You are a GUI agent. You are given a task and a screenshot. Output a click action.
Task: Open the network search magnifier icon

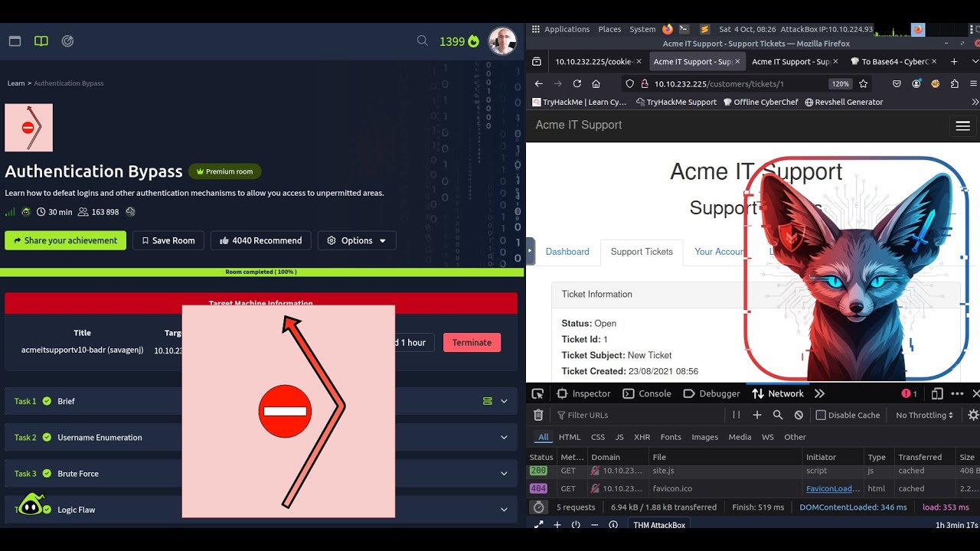tap(778, 415)
